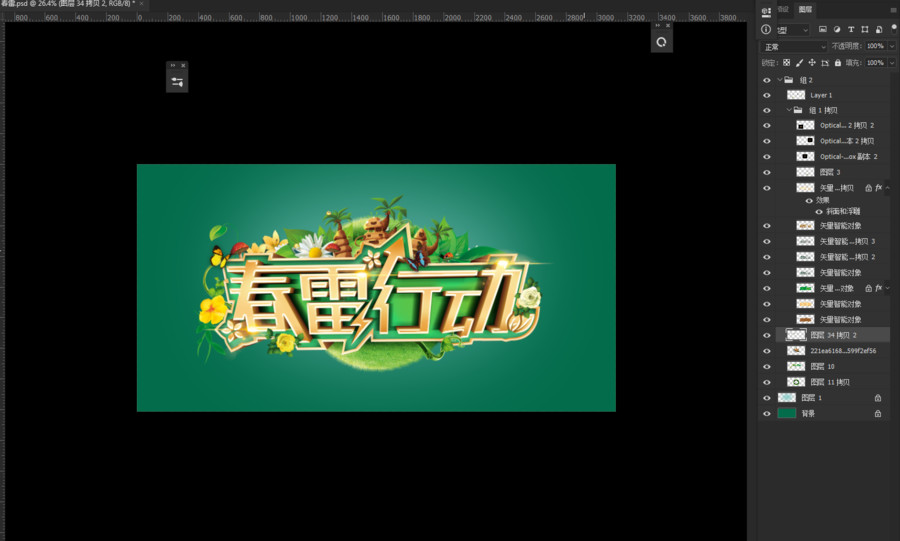Viewport: 900px width, 541px height.
Task: Click the lock icon on 矢量…拷贝 layer
Action: click(868, 188)
